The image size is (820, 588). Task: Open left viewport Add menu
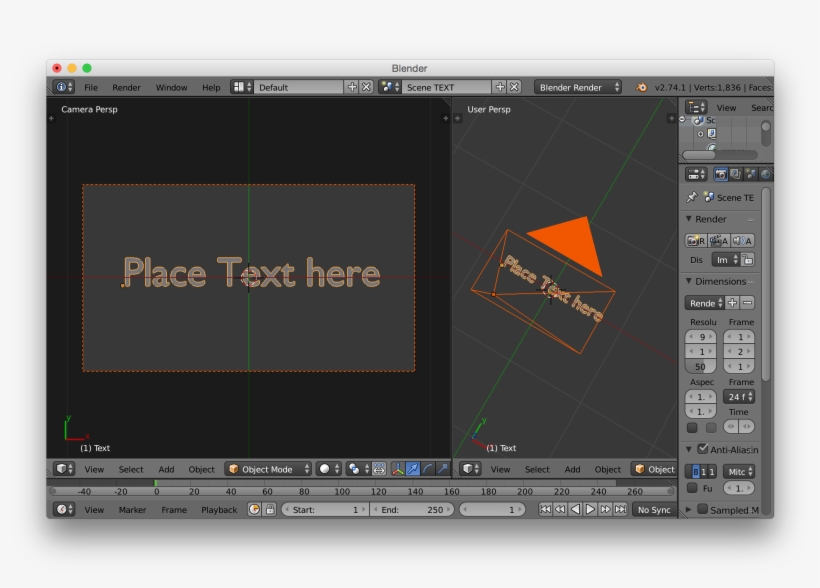166,469
